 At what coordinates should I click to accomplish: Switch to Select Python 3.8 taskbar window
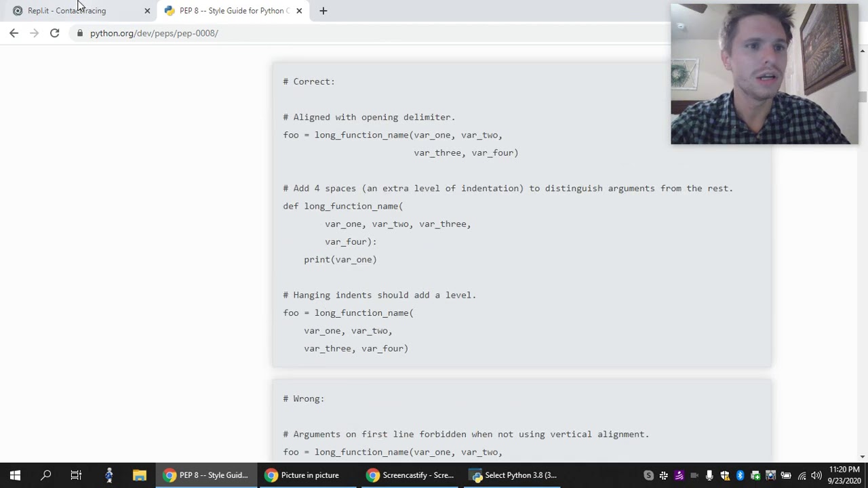[x=513, y=475]
